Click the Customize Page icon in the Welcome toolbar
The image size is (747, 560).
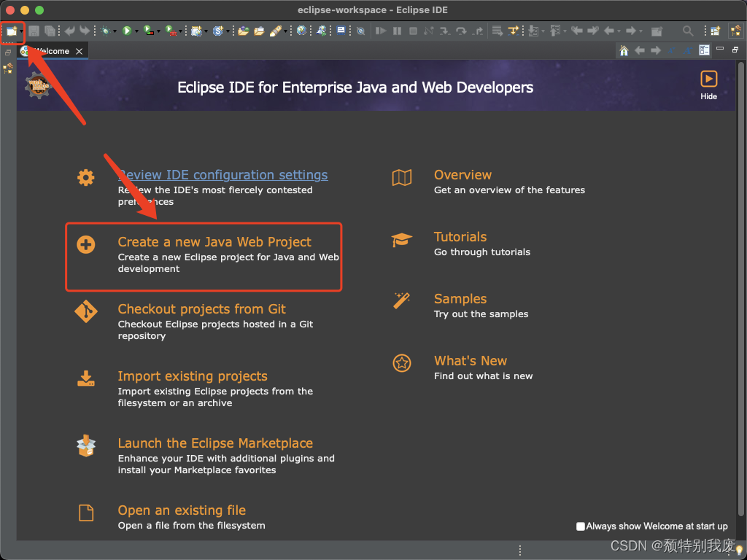pos(704,50)
